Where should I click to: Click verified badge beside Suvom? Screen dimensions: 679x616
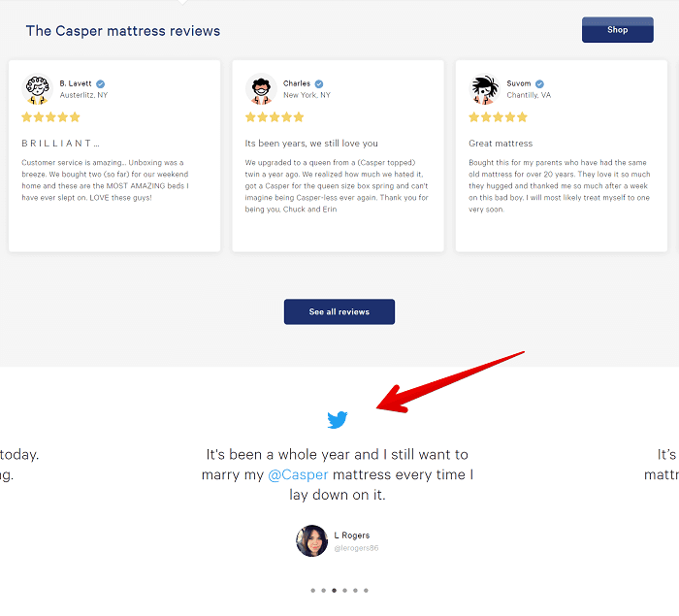(x=539, y=84)
